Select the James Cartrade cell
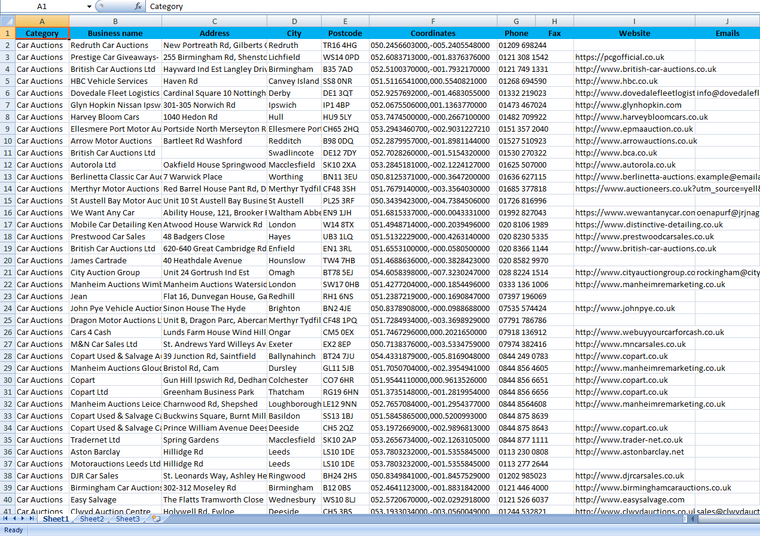Viewport: 760px width, 536px height. point(115,261)
